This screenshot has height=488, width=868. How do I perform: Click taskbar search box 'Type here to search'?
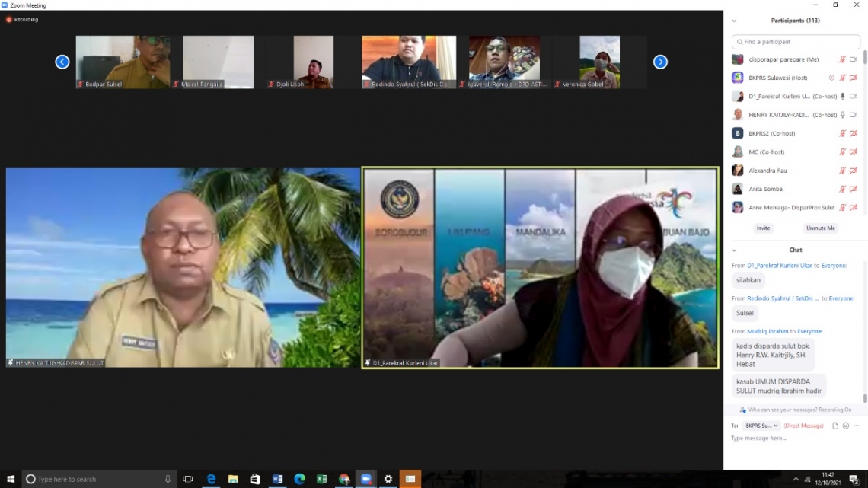tap(100, 479)
